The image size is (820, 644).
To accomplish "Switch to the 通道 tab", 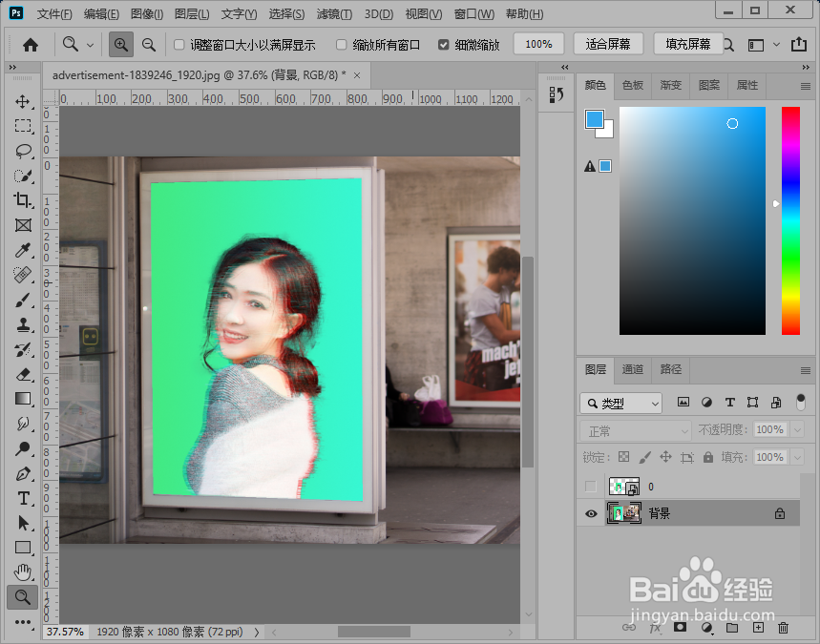I will tap(632, 369).
